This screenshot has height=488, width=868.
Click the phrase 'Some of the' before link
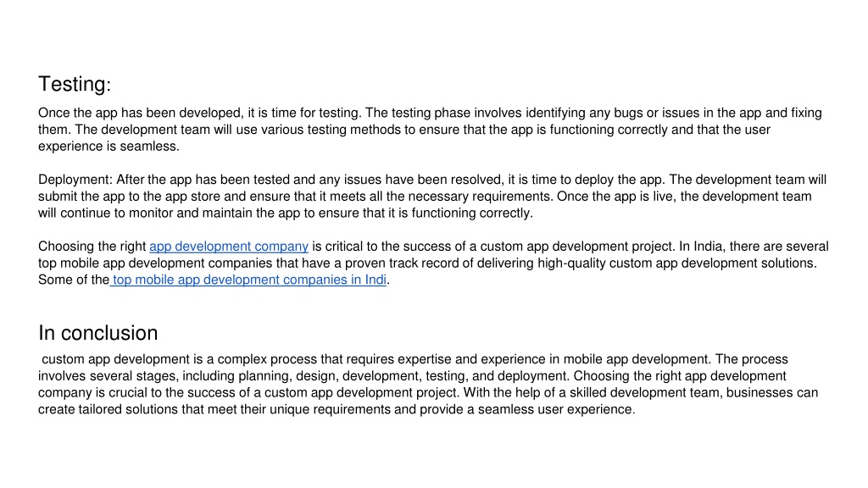pyautogui.click(x=74, y=280)
